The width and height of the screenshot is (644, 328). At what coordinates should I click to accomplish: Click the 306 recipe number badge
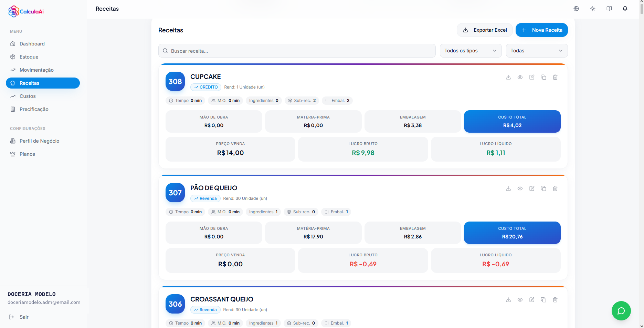click(175, 304)
